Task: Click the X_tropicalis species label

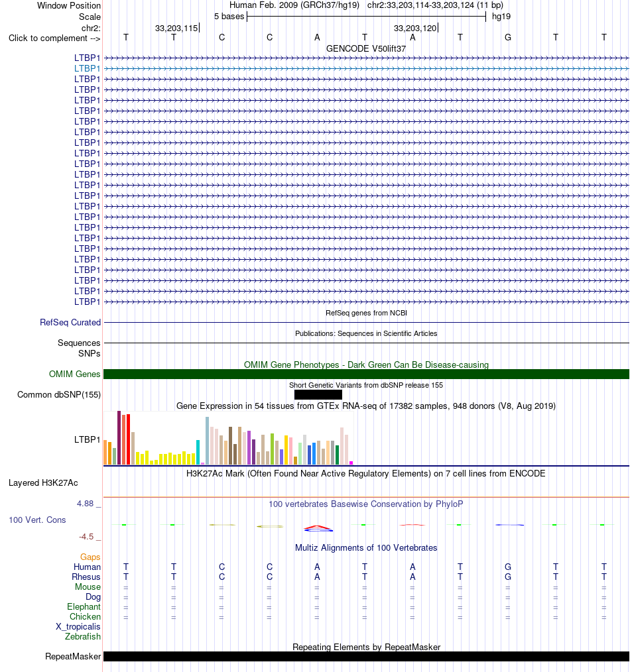Action: [78, 626]
